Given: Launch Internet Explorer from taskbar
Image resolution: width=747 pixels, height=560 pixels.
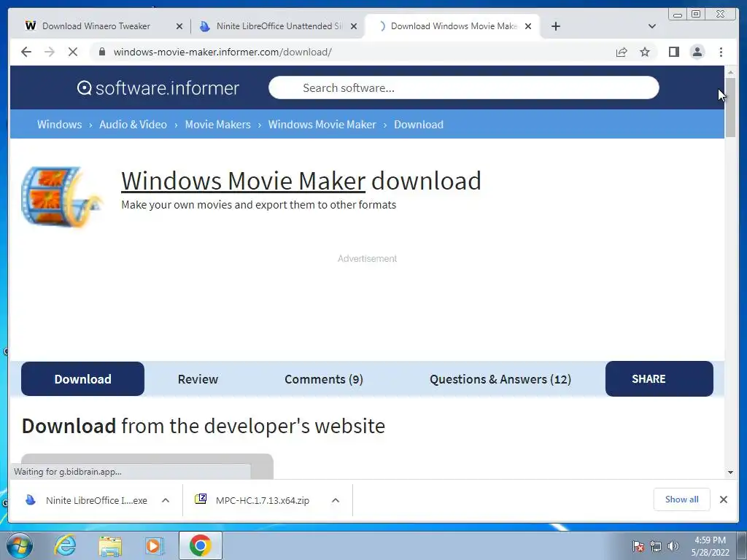Looking at the screenshot, I should point(65,545).
